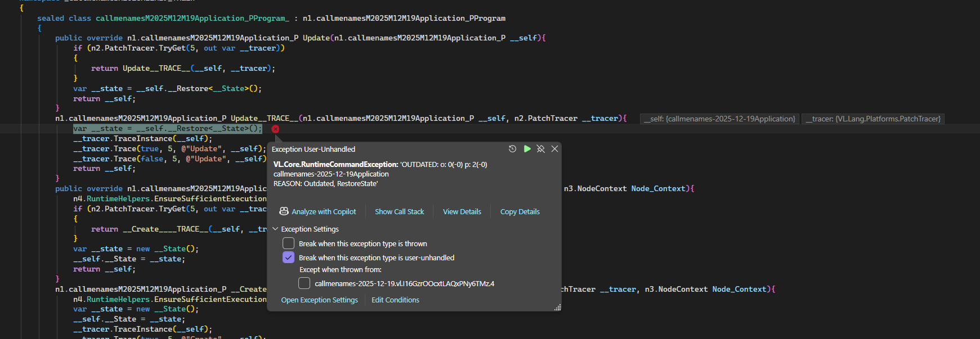Check the callmenames-2025-12-19.vl module exception checkbox
This screenshot has width=980, height=339.
[x=304, y=283]
